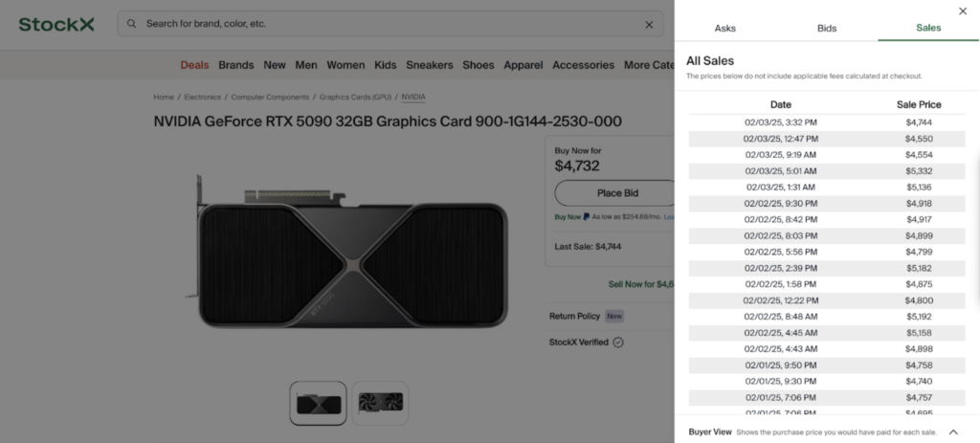The image size is (980, 443).
Task: Switch to the Asks tab
Action: pyautogui.click(x=725, y=28)
